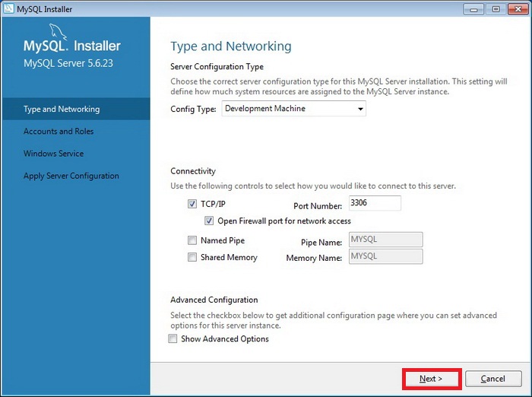Click the Type and Networking page heading
The image size is (532, 397).
coord(231,46)
